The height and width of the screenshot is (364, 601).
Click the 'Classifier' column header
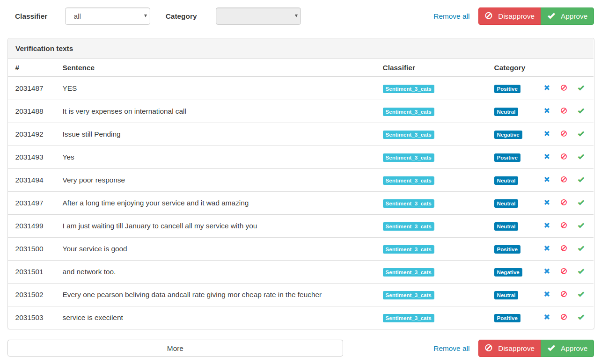[x=399, y=68]
